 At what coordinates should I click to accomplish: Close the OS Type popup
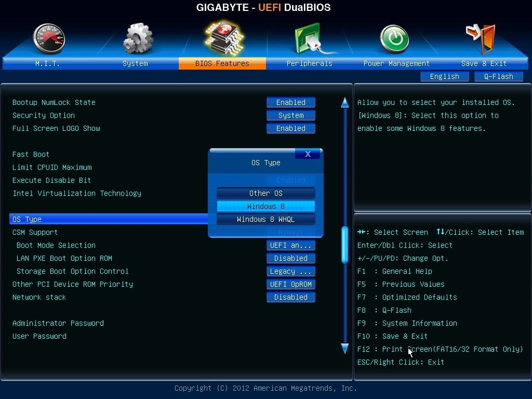click(x=308, y=154)
